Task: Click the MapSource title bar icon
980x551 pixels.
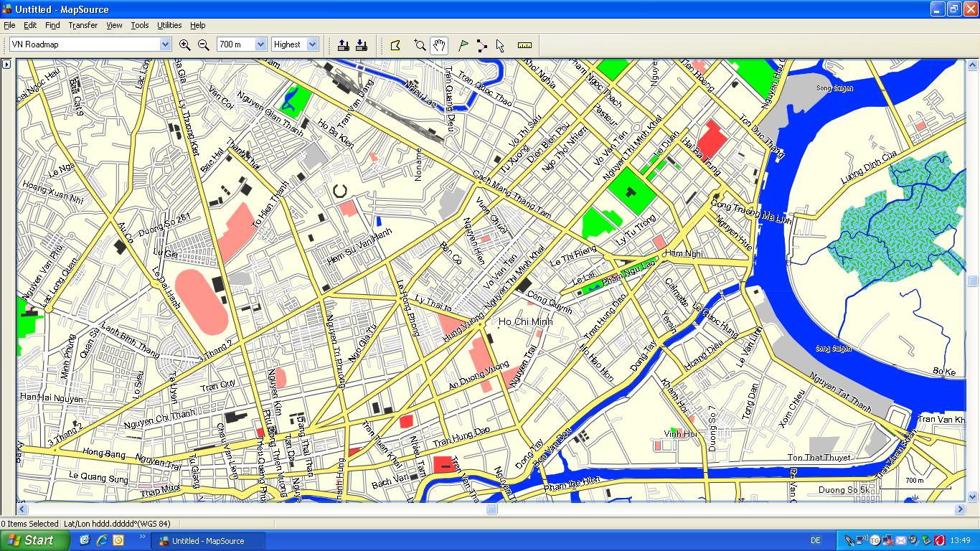Action: (x=7, y=9)
